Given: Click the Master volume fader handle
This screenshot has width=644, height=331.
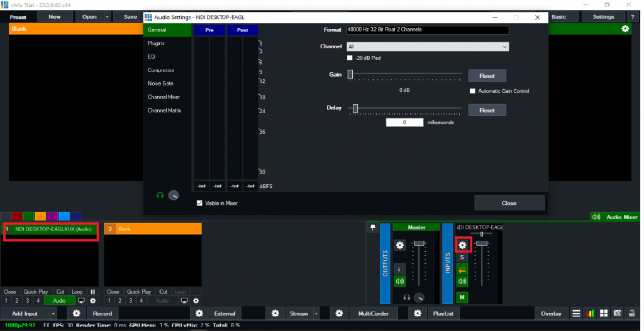Looking at the screenshot, I should (419, 243).
